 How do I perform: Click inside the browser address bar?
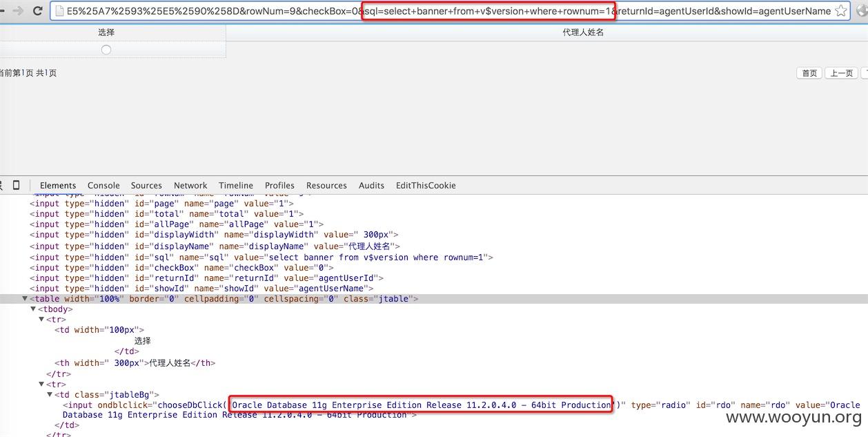448,11
